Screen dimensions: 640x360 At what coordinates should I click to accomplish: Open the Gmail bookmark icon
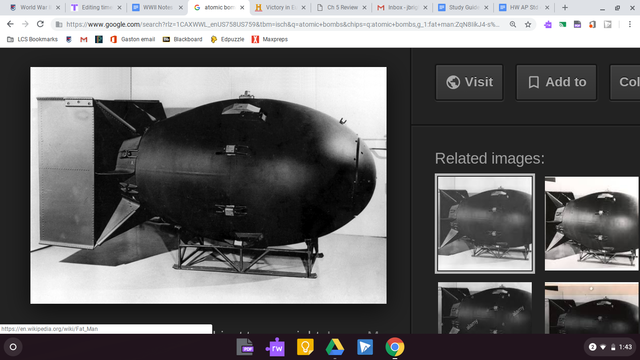pyautogui.click(x=84, y=39)
